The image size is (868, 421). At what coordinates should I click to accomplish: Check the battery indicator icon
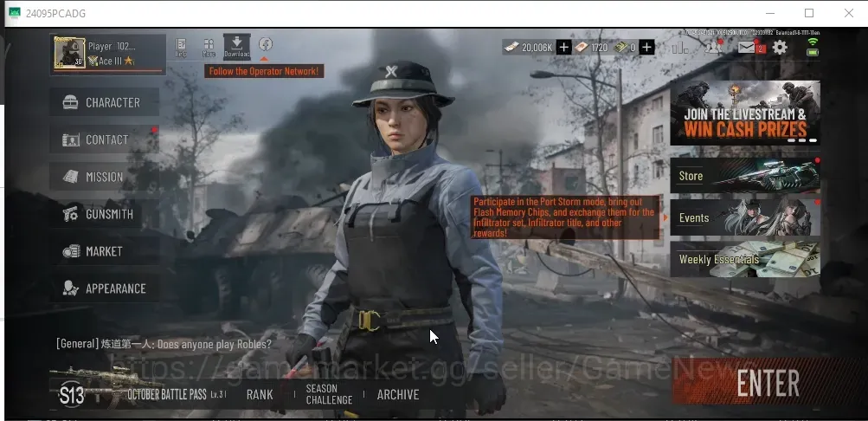813,52
